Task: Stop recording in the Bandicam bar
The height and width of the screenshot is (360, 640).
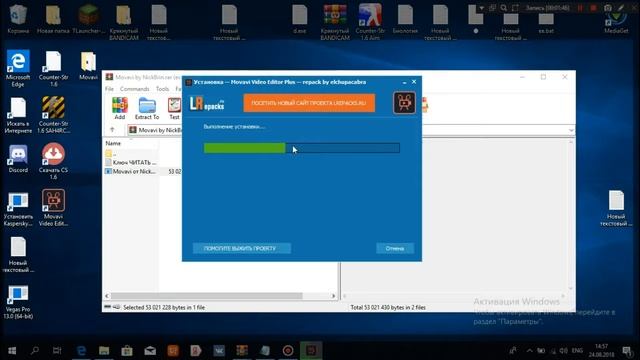Action: pos(593,8)
